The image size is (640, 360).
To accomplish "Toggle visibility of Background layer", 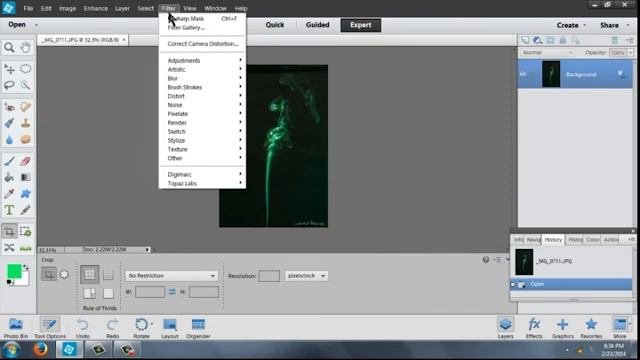I will click(523, 74).
